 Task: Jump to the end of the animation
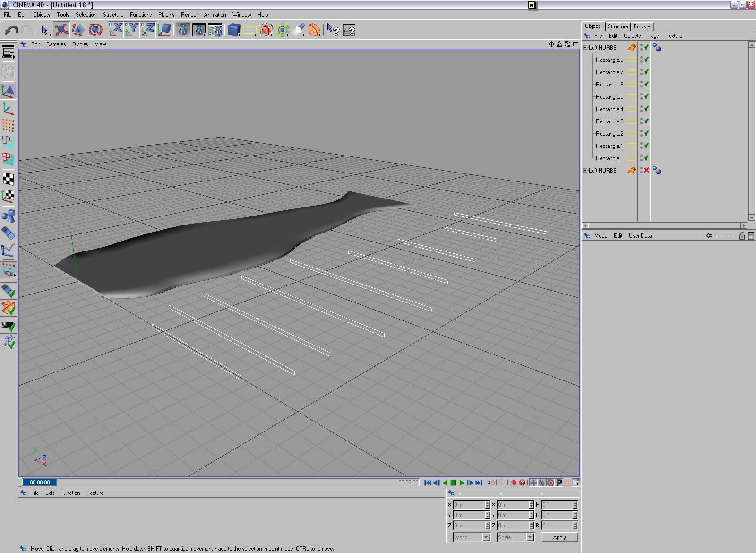479,483
